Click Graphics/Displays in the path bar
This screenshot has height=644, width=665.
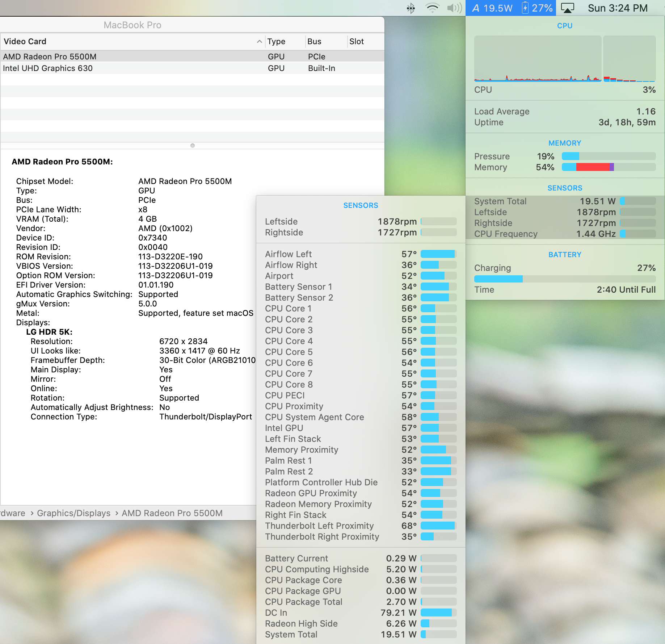tap(73, 513)
